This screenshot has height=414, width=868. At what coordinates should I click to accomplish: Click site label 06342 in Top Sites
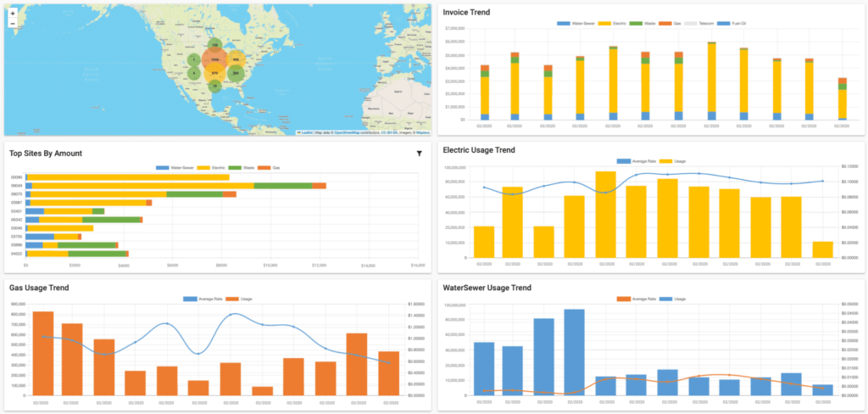click(x=15, y=220)
